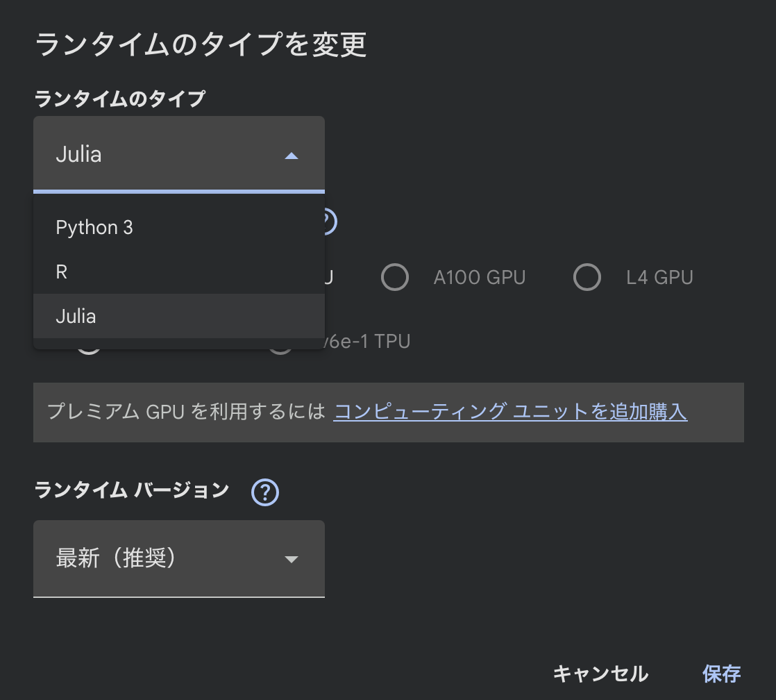Viewport: 776px width, 700px height.
Task: Collapse the Julia runtime type dropdown
Action: [x=178, y=154]
